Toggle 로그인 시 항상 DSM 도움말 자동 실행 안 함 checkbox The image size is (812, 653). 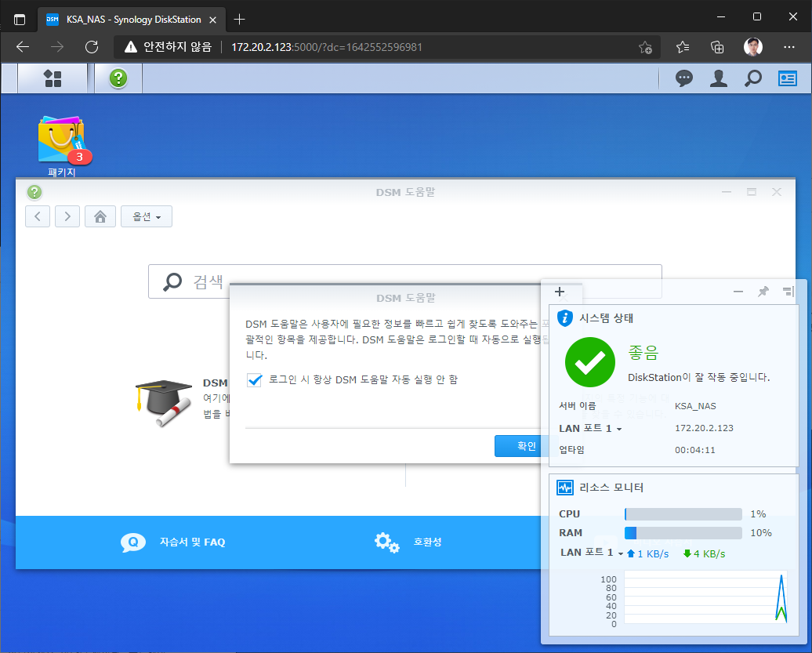tap(254, 379)
